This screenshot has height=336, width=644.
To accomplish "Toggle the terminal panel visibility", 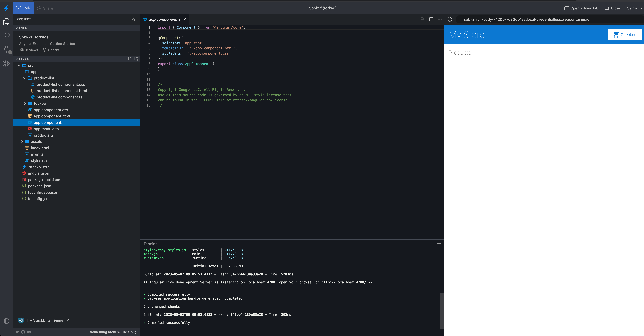I will [6, 330].
